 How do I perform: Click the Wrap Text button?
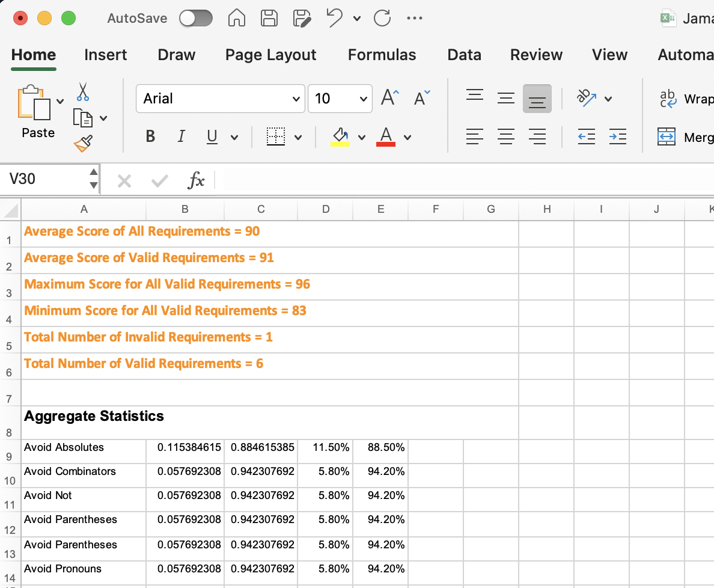click(687, 99)
